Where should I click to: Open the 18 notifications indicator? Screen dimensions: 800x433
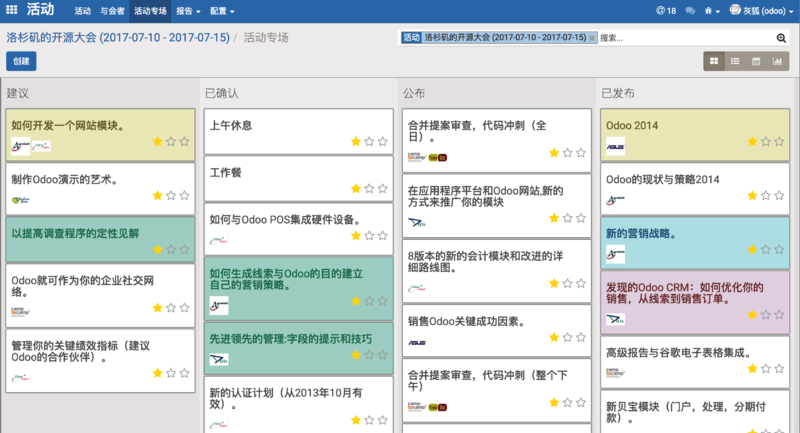tap(666, 11)
